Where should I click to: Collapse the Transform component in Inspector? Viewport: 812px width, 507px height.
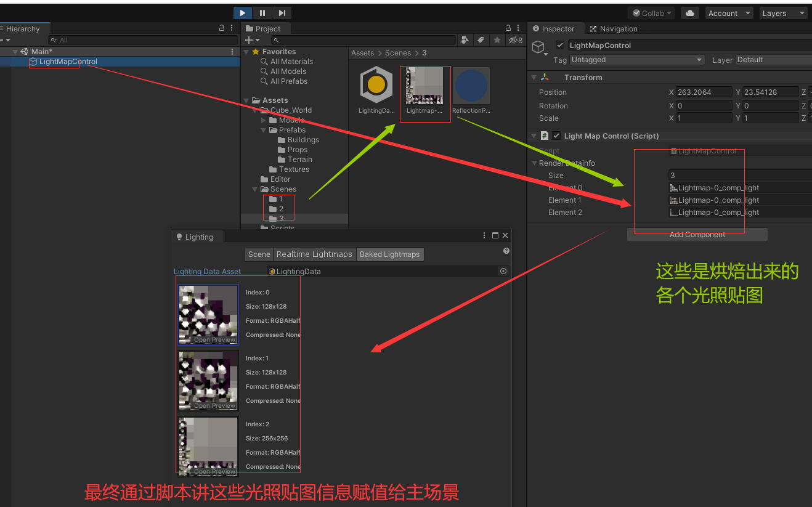tap(535, 76)
